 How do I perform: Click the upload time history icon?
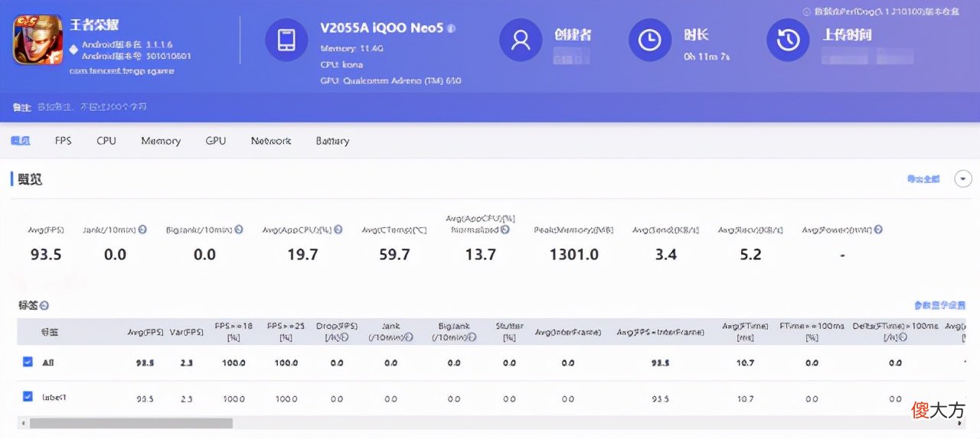coord(788,40)
